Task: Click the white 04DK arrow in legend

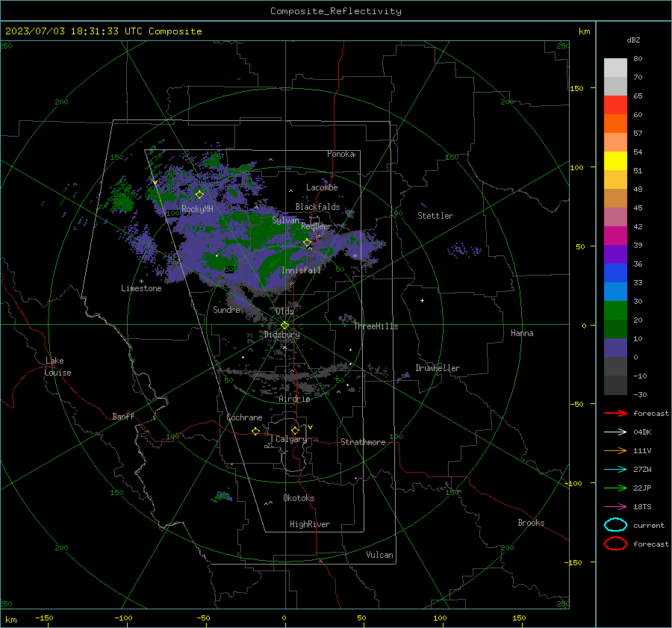Action: click(615, 432)
